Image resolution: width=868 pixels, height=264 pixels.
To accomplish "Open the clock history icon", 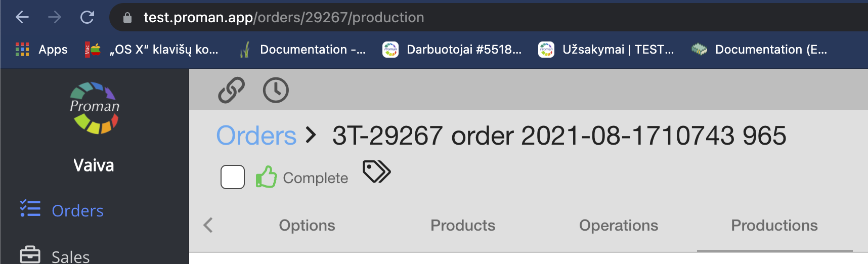I will (x=276, y=91).
